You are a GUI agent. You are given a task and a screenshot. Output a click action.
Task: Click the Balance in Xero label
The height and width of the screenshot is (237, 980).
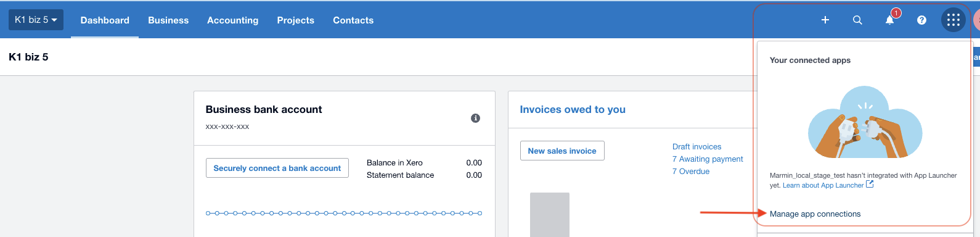tap(394, 163)
